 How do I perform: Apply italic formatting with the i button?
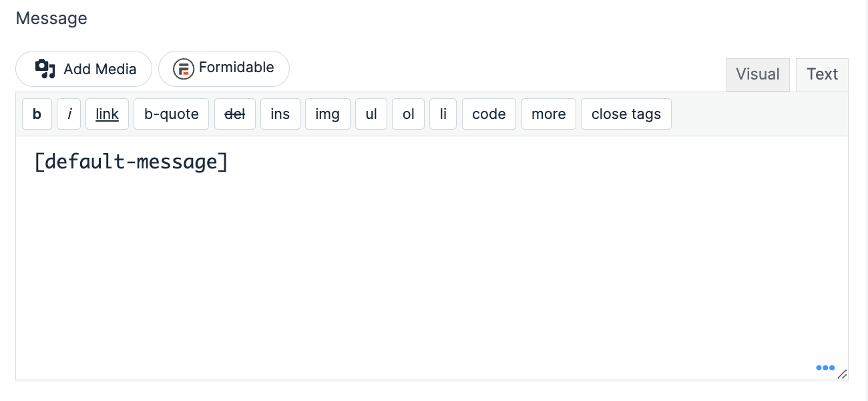[x=69, y=114]
